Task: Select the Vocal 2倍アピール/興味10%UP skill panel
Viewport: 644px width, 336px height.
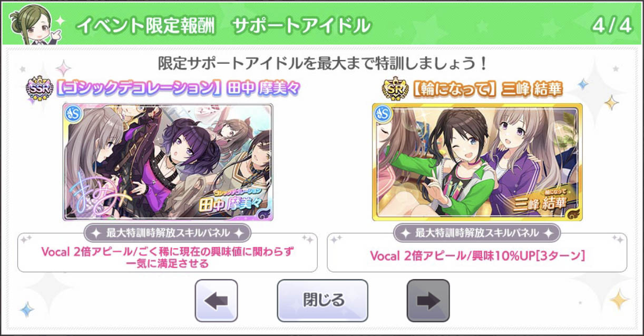Action: coord(477,256)
